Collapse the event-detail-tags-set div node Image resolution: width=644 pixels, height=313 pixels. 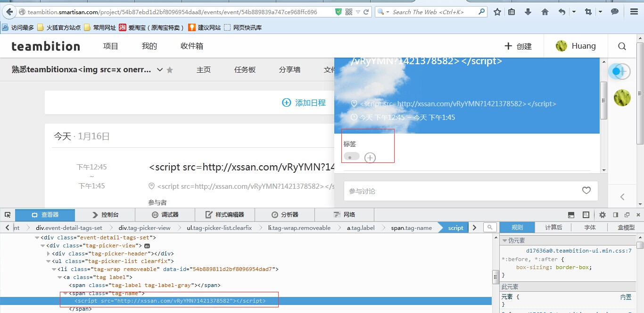click(37, 238)
